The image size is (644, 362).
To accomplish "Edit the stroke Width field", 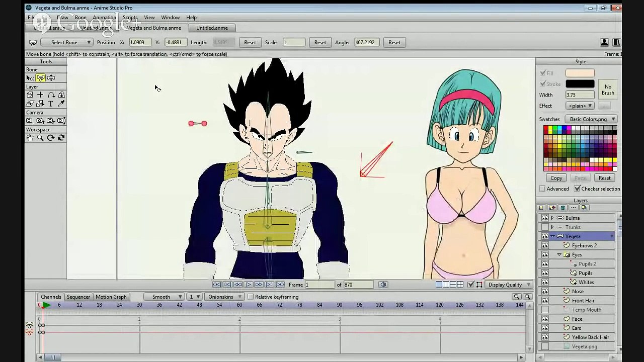I will tap(580, 95).
